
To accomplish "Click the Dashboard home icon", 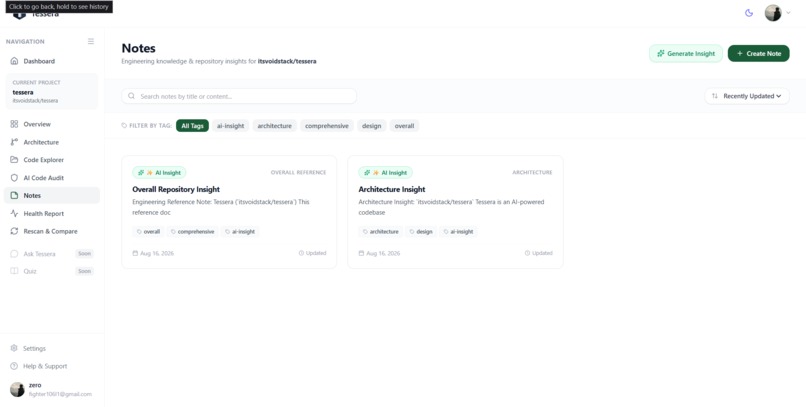I will (14, 61).
